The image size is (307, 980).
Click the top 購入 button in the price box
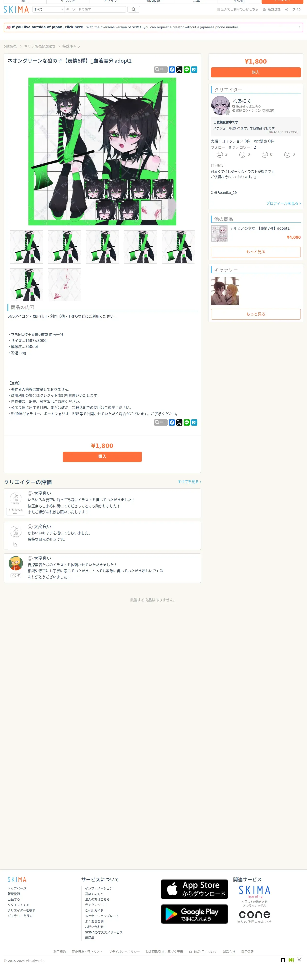(x=256, y=72)
